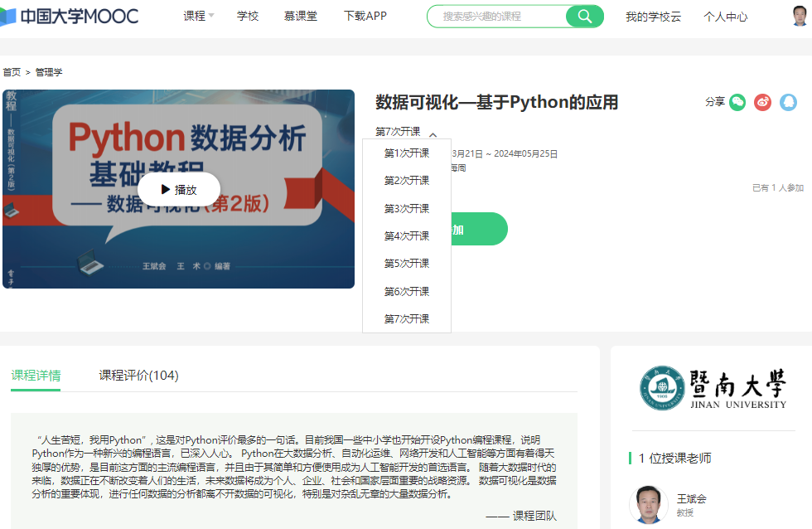This screenshot has width=812, height=529.
Task: Open 管理学 breadcrumb link
Action: (49, 72)
